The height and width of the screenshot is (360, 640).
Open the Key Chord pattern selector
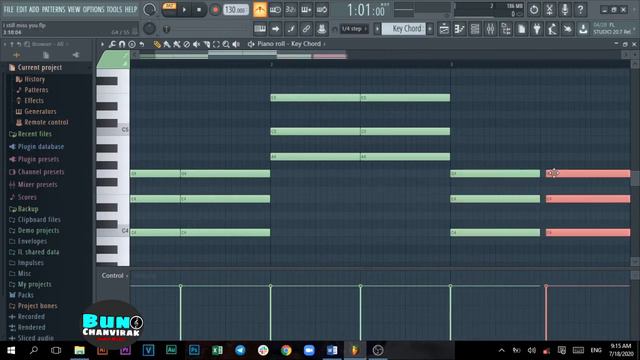404,29
